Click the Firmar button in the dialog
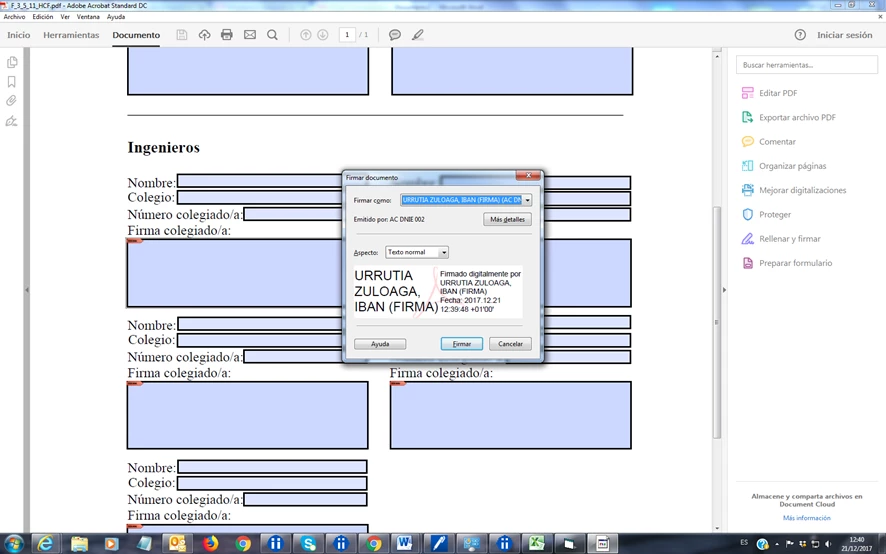This screenshot has height=554, width=886. pyautogui.click(x=462, y=344)
